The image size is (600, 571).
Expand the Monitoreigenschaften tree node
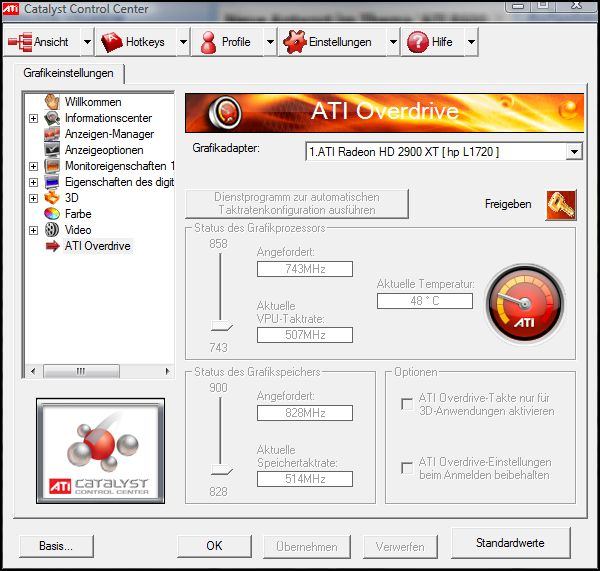coord(34,166)
